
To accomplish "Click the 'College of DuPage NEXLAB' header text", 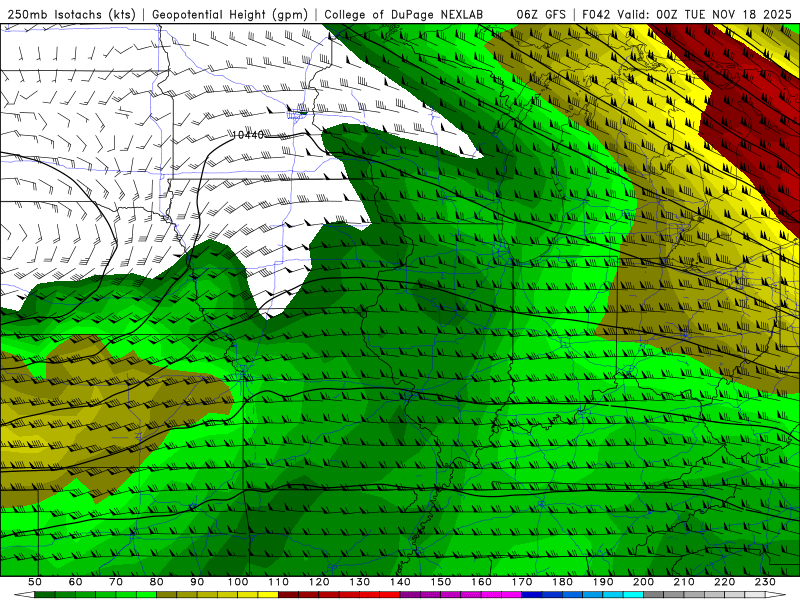I will [404, 14].
